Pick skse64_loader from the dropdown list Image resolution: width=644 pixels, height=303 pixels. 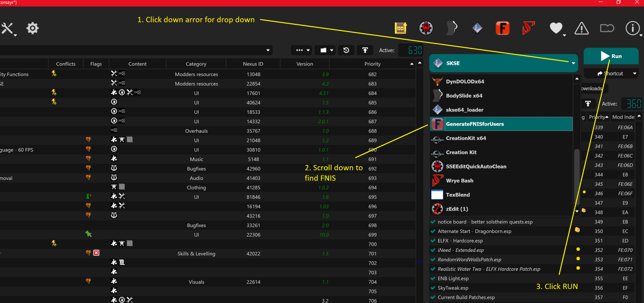[501, 110]
